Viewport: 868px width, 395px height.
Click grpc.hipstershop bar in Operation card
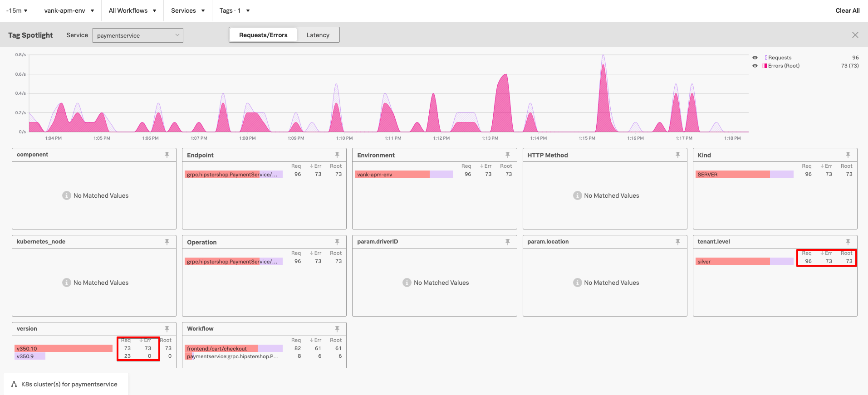pos(234,261)
